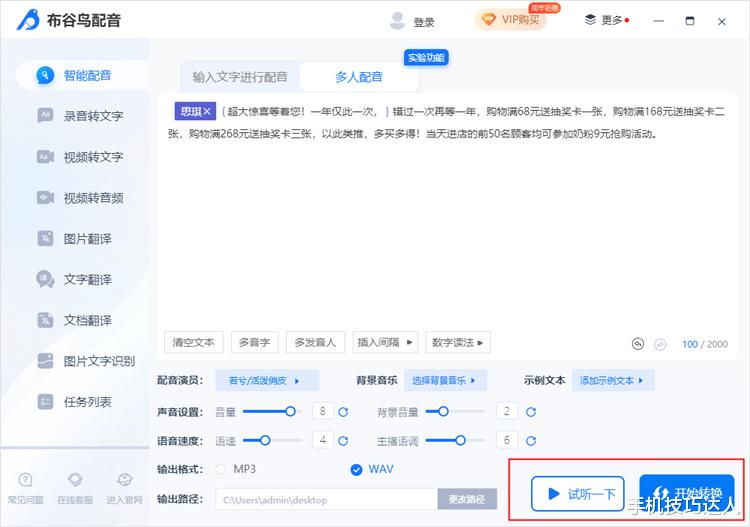
Task: Click the VIP购买 button
Action: click(510, 20)
